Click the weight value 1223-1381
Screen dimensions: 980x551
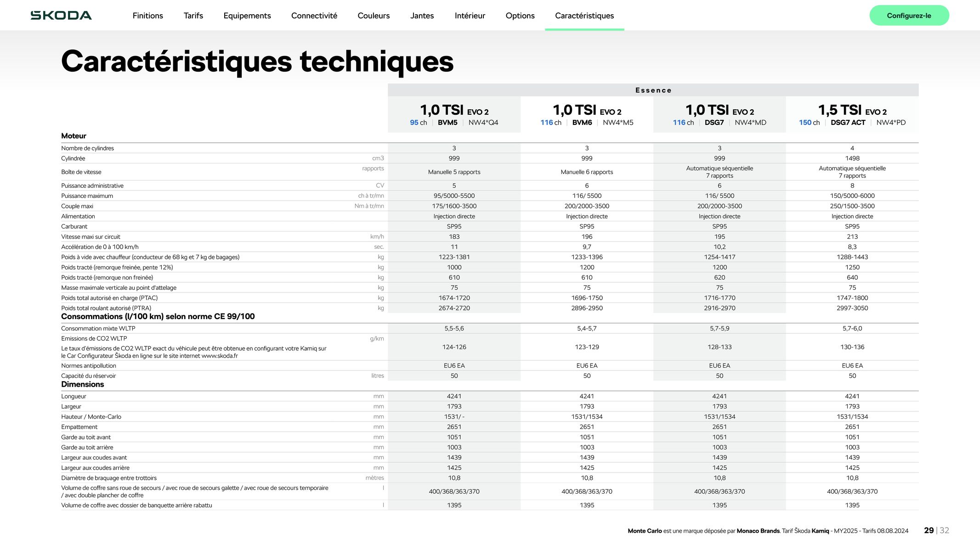(454, 257)
